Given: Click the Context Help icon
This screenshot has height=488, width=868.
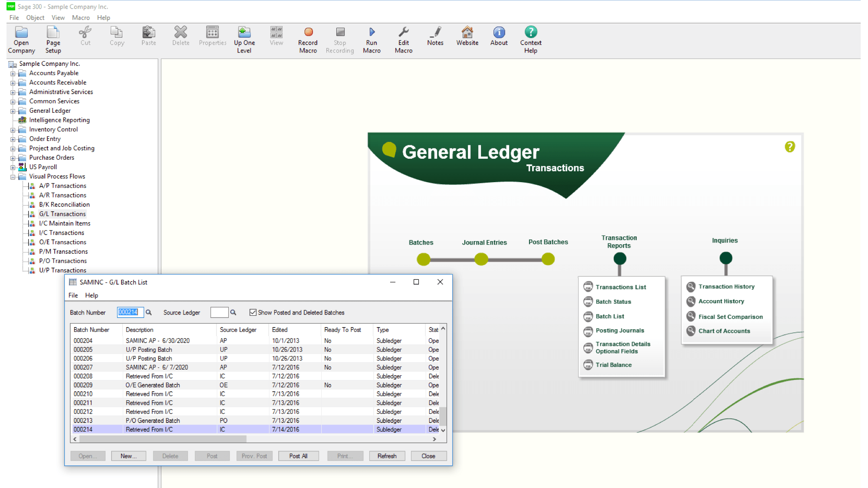Looking at the screenshot, I should [x=530, y=33].
